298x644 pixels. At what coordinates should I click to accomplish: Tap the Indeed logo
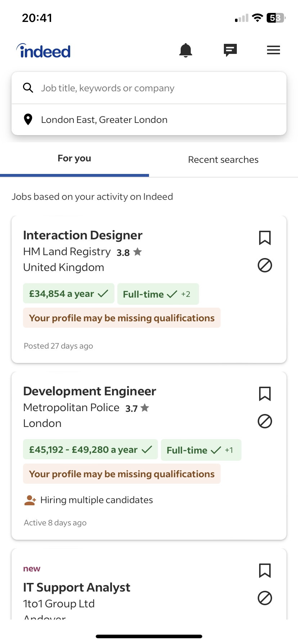coord(44,51)
